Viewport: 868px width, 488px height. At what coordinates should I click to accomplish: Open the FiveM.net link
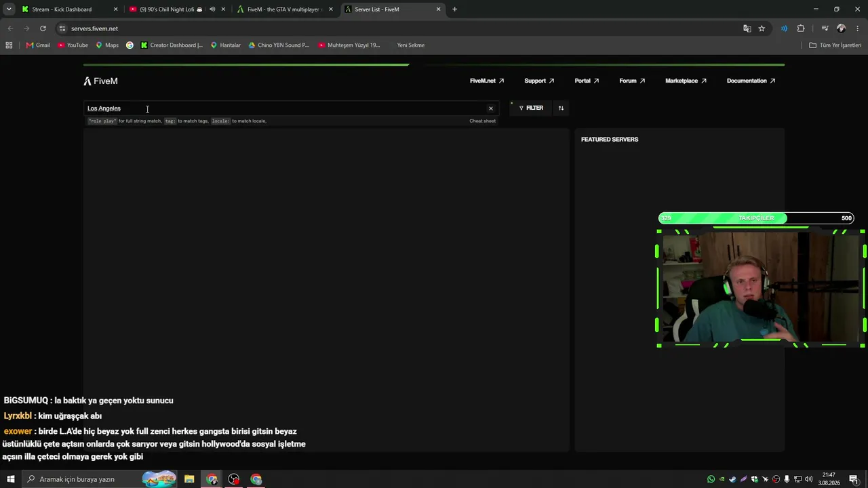(x=487, y=81)
